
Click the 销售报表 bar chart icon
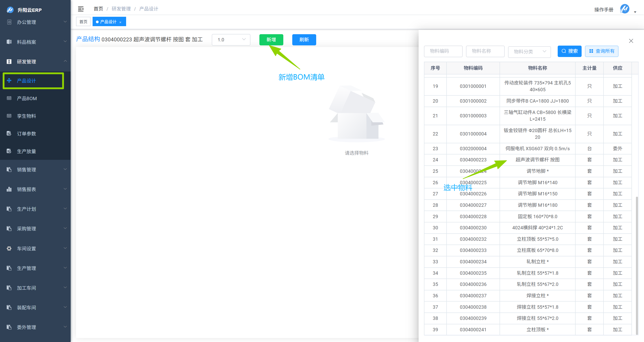point(9,189)
